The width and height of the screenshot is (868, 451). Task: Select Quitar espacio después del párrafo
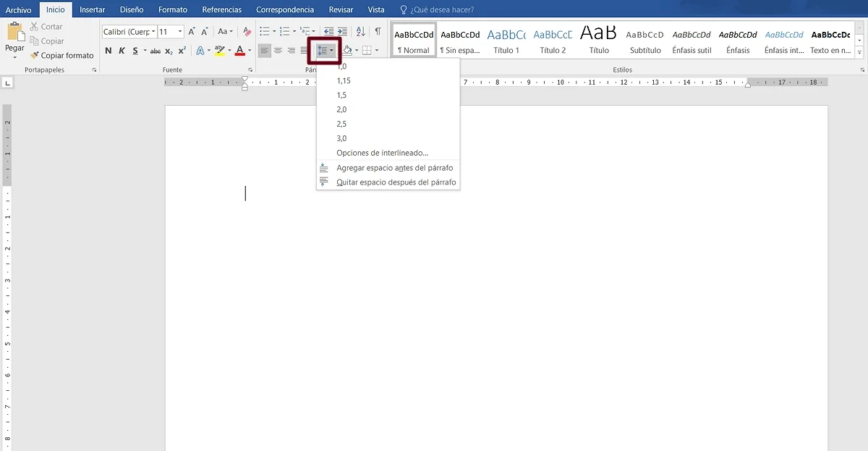pos(388,182)
